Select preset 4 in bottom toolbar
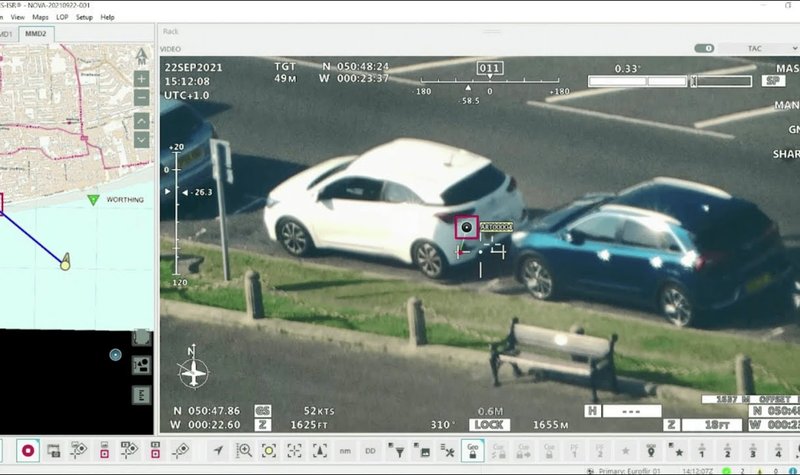Viewport: 800px width, 475px height. coord(779,451)
